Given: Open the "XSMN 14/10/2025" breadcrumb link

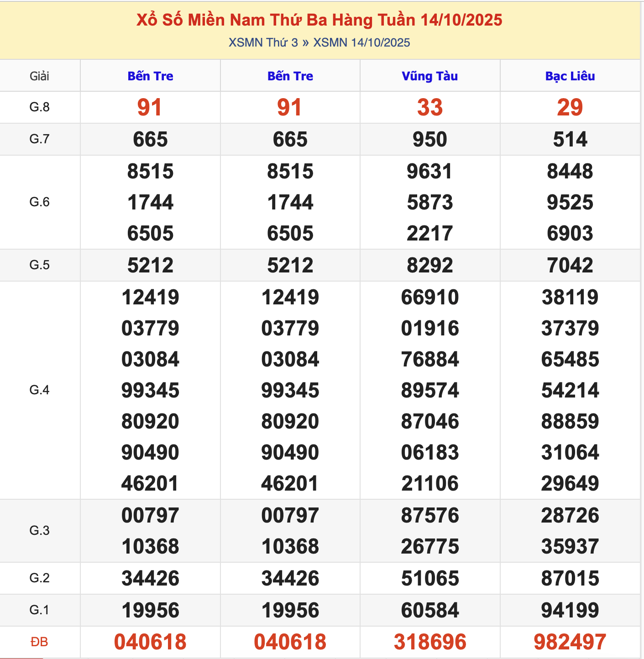Looking at the screenshot, I should (361, 42).
